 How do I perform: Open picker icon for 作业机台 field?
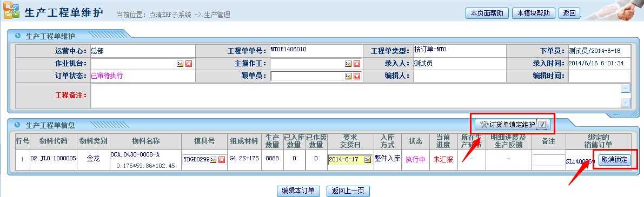(180, 64)
